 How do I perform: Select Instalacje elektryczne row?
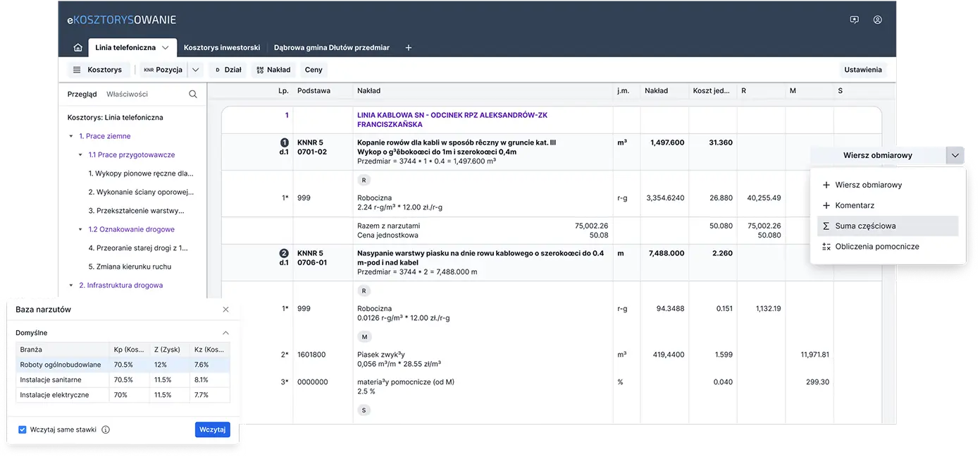(123, 395)
